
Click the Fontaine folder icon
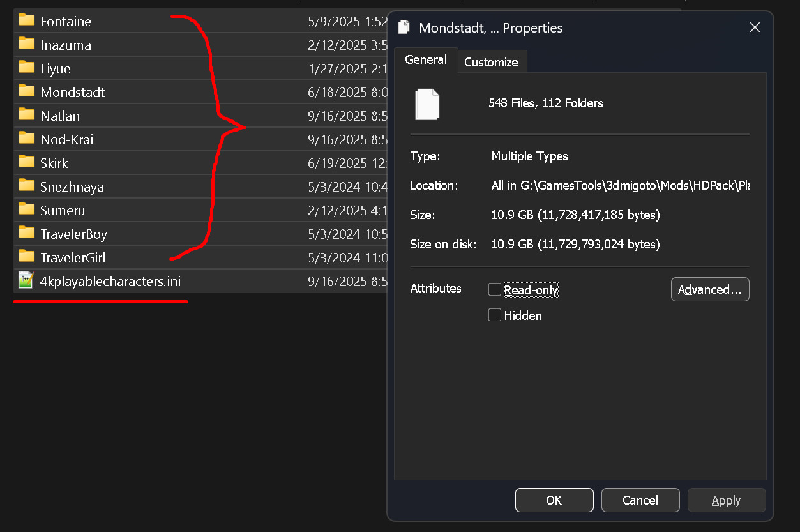pos(26,20)
